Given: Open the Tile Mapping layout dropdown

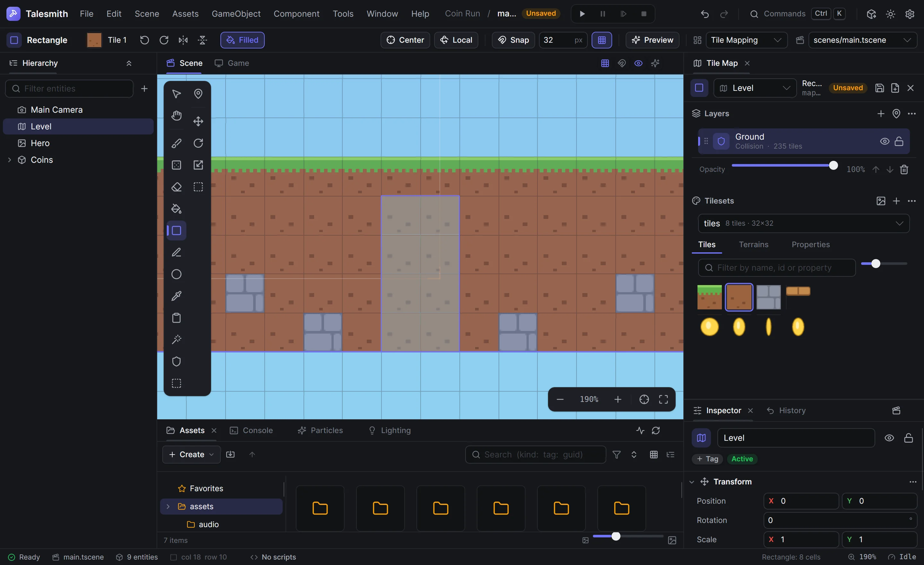Looking at the screenshot, I should pyautogui.click(x=746, y=40).
